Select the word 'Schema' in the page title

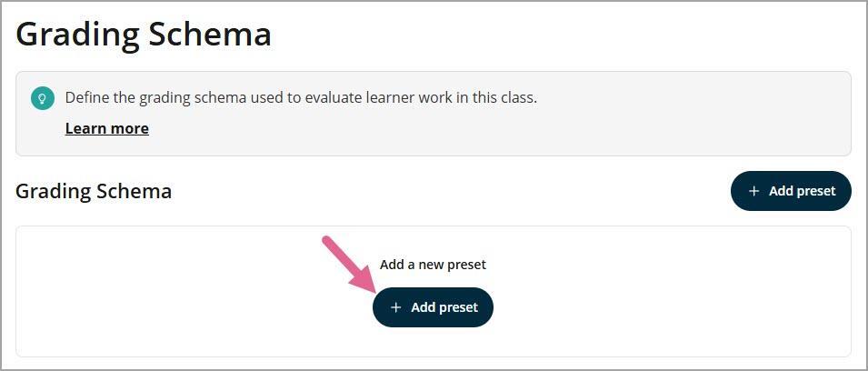pyautogui.click(x=210, y=35)
